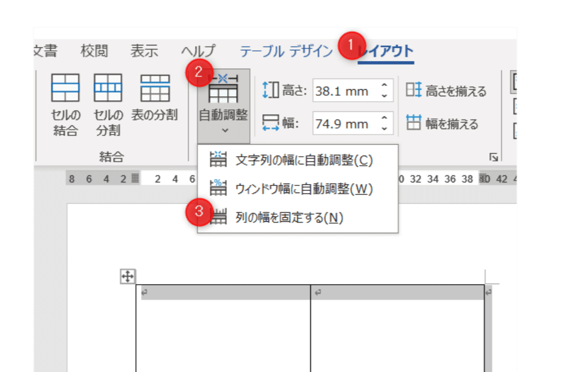Click the セルの分割 (split cells) icon
Viewport: 588px width, 372px height.
(108, 88)
